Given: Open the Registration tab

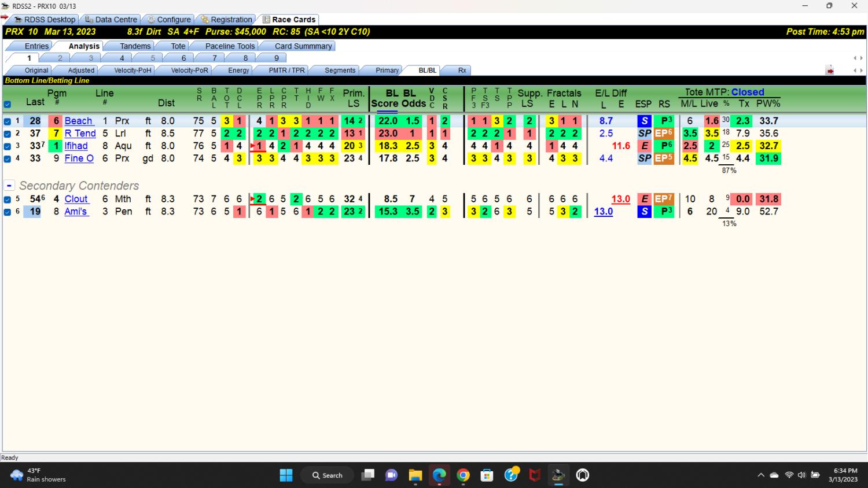Looking at the screenshot, I should coord(226,19).
